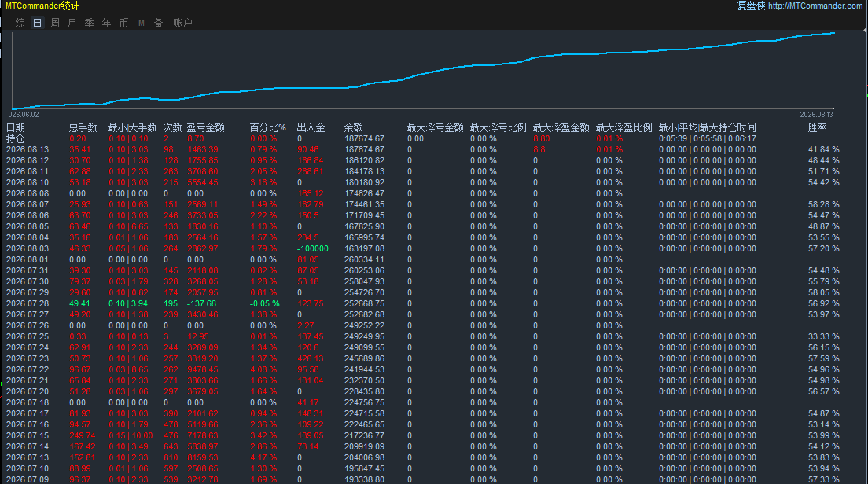Click the 426.13 deposit value

pos(311,358)
